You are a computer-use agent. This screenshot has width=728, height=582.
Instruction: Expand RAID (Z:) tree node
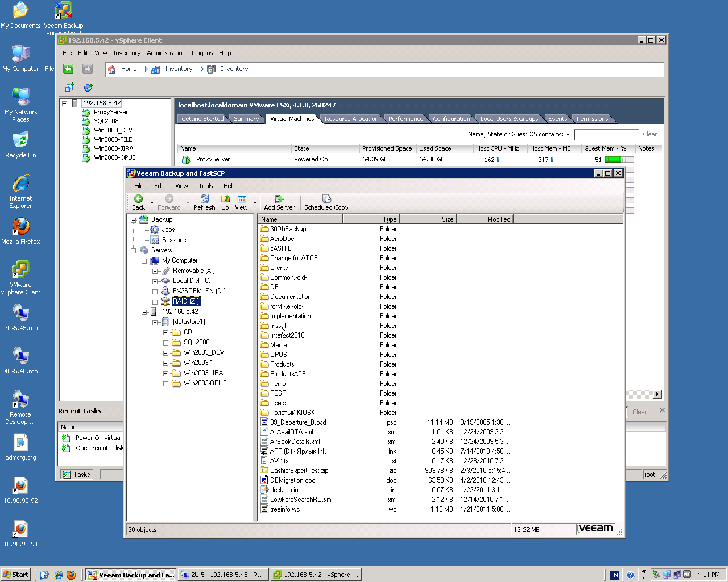155,302
